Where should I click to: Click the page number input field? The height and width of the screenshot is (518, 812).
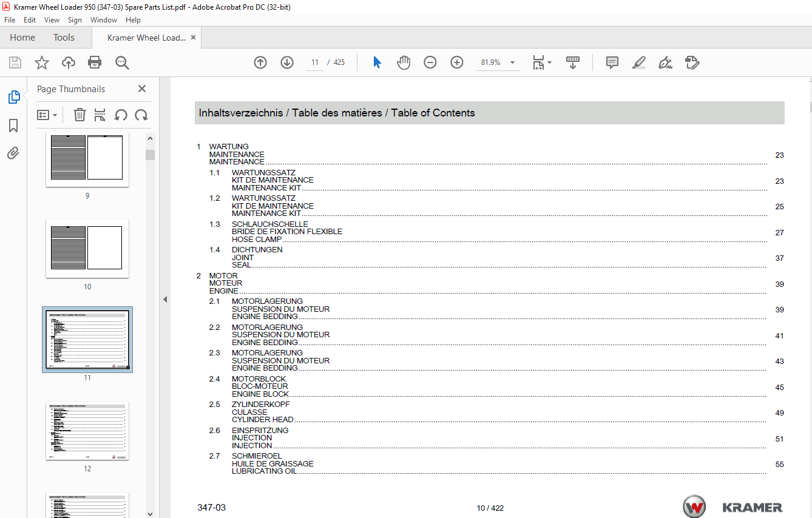[x=315, y=62]
